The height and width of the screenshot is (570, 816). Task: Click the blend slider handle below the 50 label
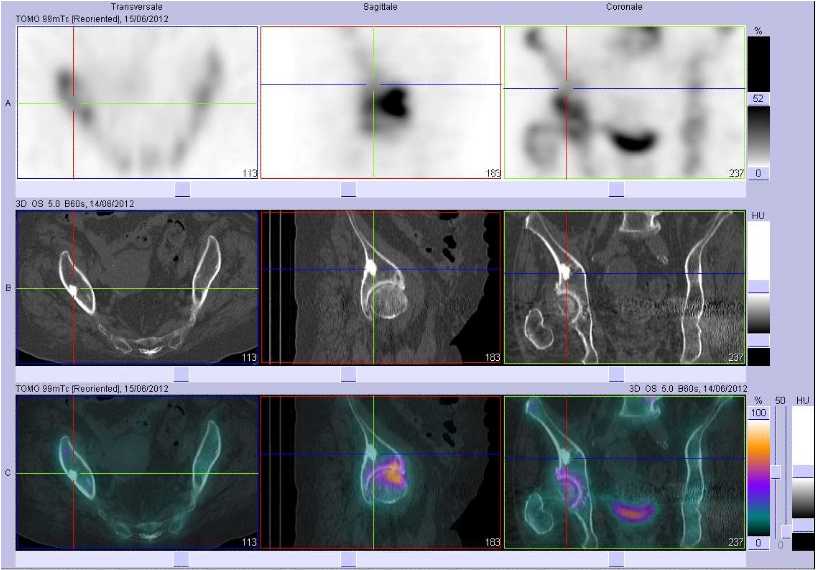pos(775,472)
